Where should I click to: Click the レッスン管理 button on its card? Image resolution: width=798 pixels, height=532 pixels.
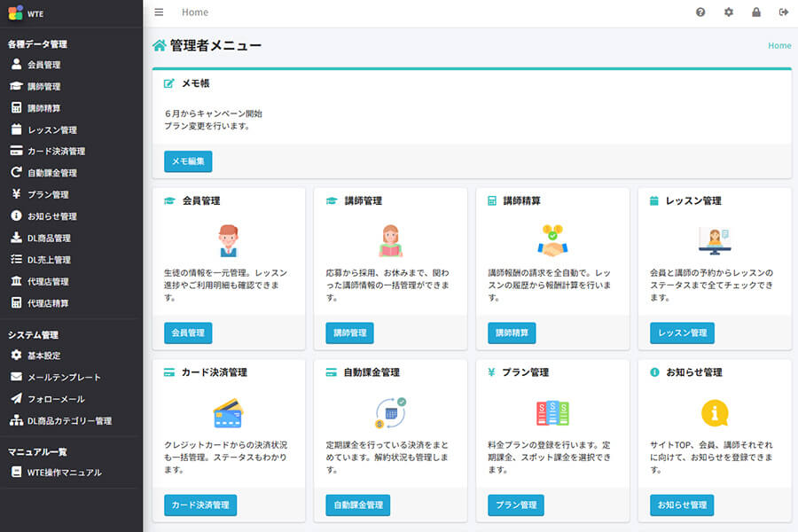click(682, 332)
